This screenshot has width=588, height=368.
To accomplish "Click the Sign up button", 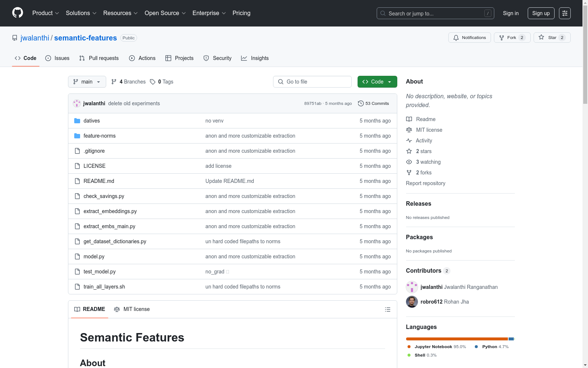I will pyautogui.click(x=541, y=13).
